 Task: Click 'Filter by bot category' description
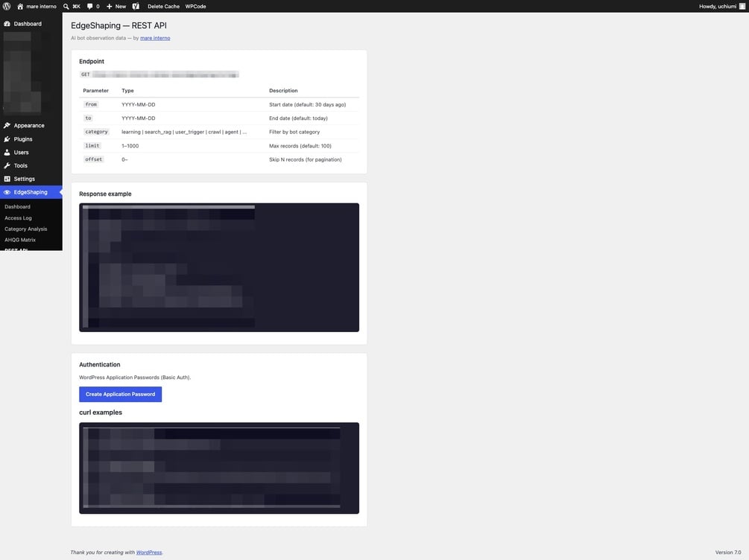[294, 133]
